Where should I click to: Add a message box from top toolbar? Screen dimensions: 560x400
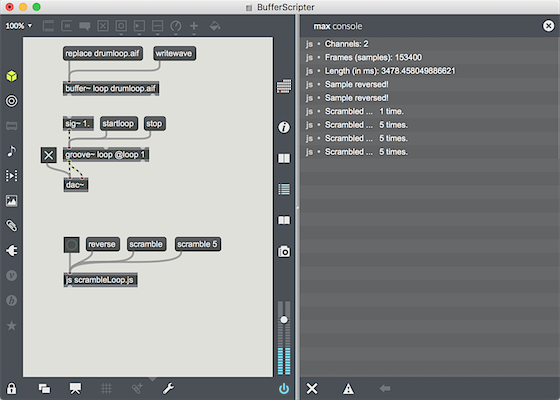(x=66, y=26)
